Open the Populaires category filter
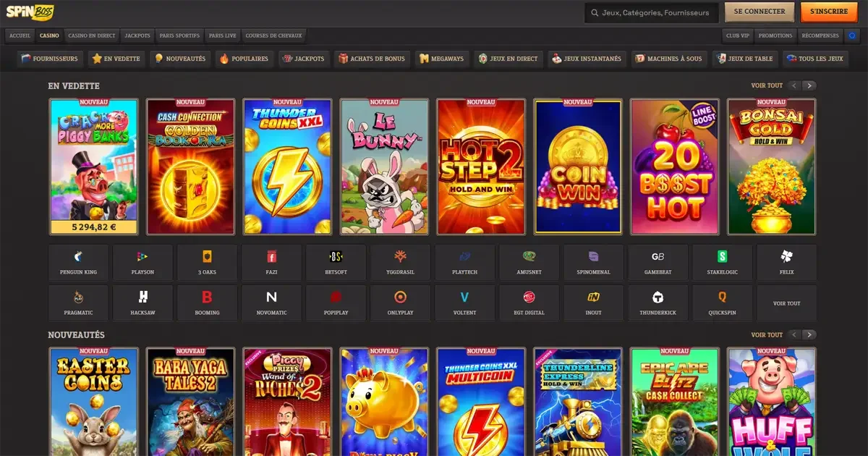 [x=244, y=59]
